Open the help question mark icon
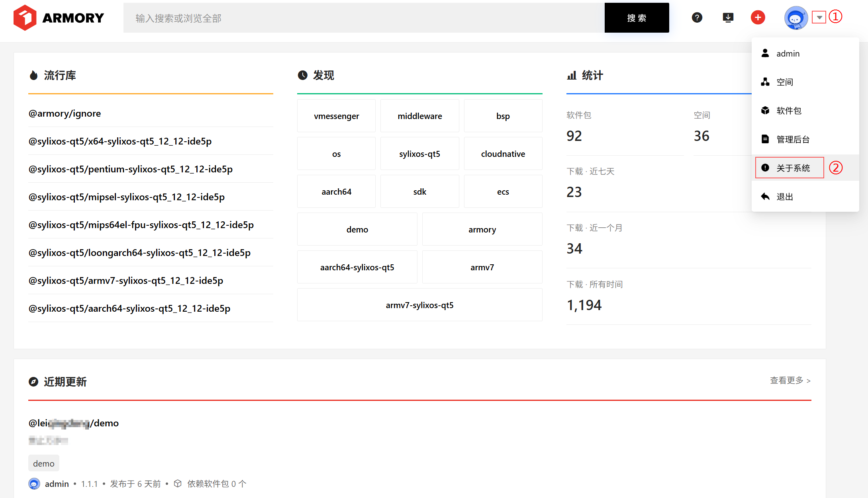 click(x=697, y=18)
